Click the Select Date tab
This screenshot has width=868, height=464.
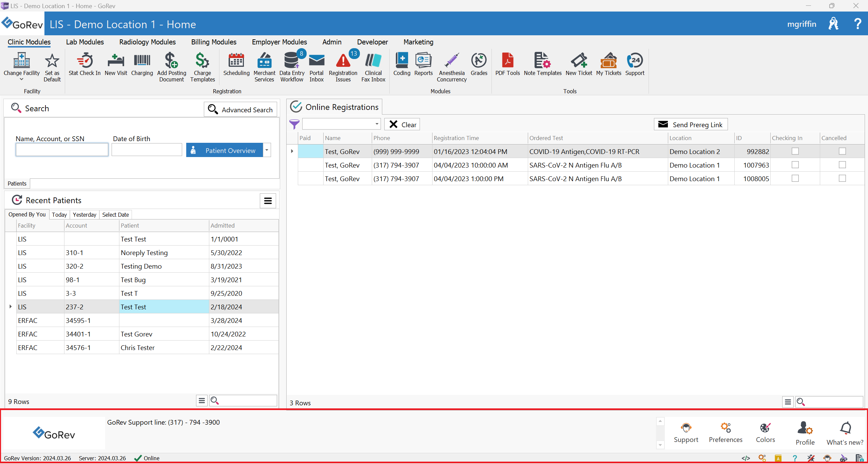tap(116, 215)
